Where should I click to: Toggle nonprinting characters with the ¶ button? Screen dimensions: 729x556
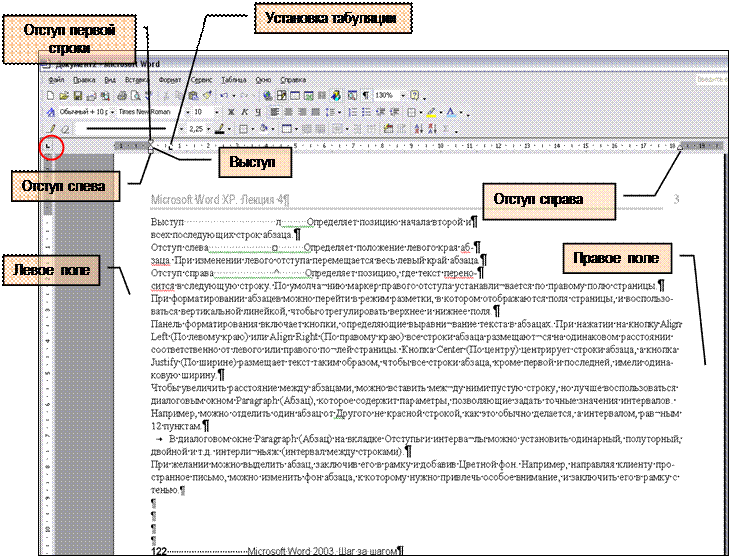[x=366, y=96]
